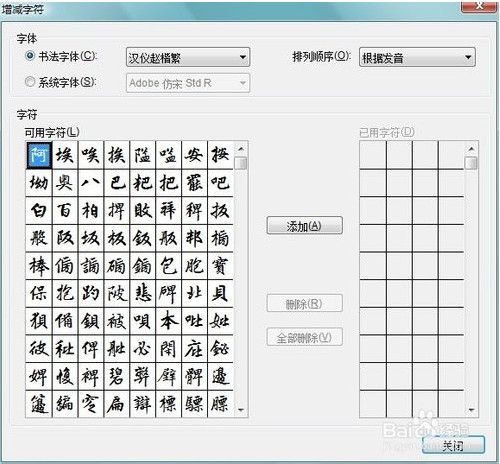Image resolution: width=500 pixels, height=464 pixels.
Task: Select the character 白 in the grid
Action: click(x=39, y=210)
